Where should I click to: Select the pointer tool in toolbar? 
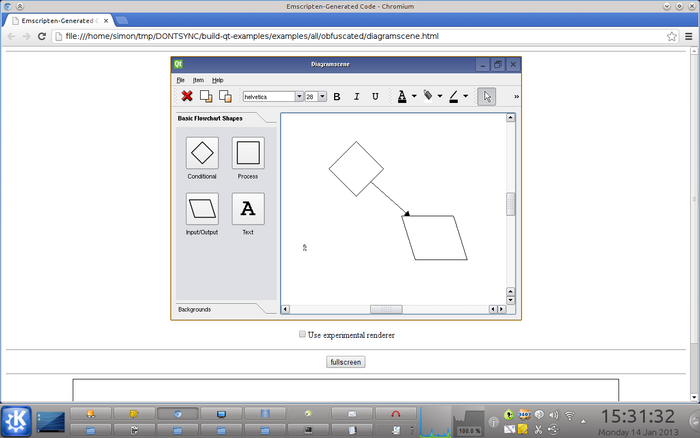(486, 96)
